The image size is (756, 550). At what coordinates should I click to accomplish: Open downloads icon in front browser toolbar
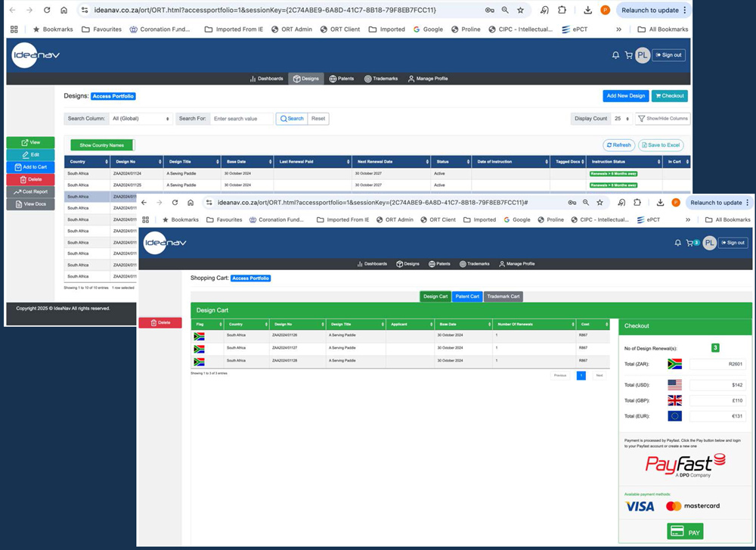pyautogui.click(x=660, y=203)
